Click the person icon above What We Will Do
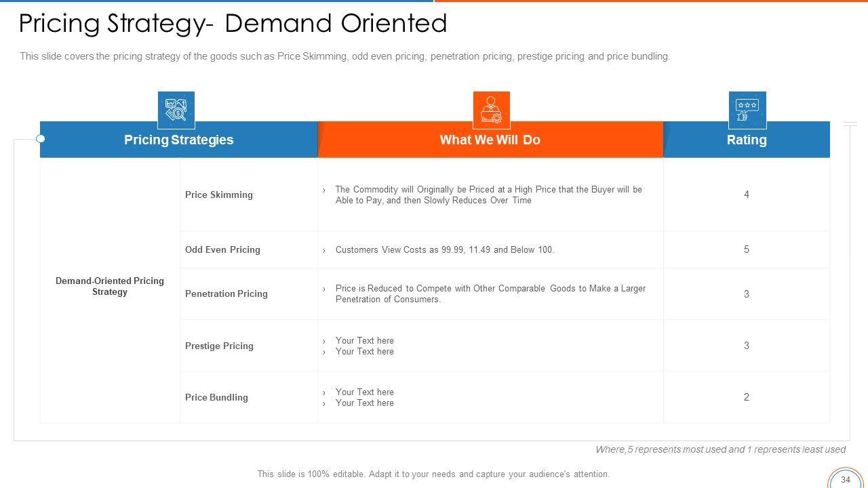The width and height of the screenshot is (868, 488). 491,110
